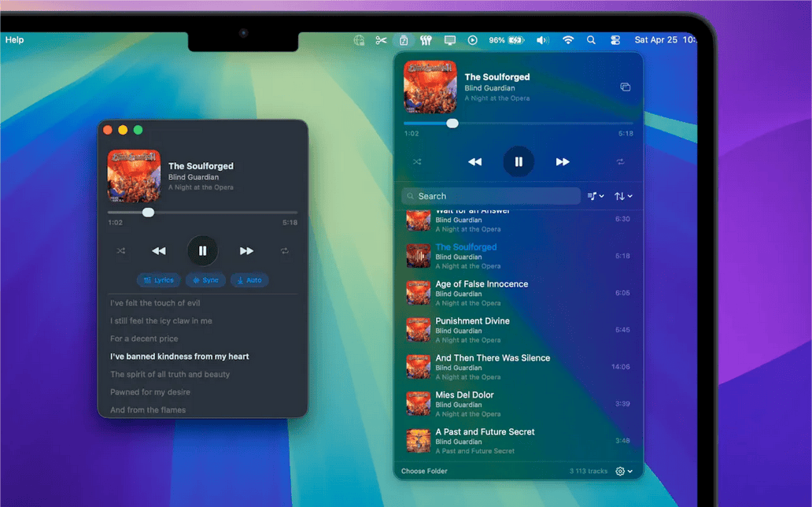
Task: Select The Soulforged in track list
Action: tap(519, 256)
